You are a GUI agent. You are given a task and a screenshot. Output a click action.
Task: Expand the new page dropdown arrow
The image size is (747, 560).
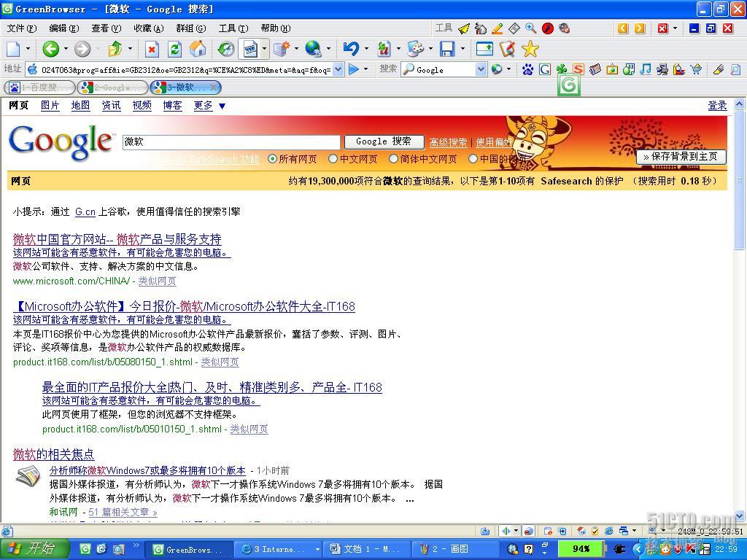(28, 49)
